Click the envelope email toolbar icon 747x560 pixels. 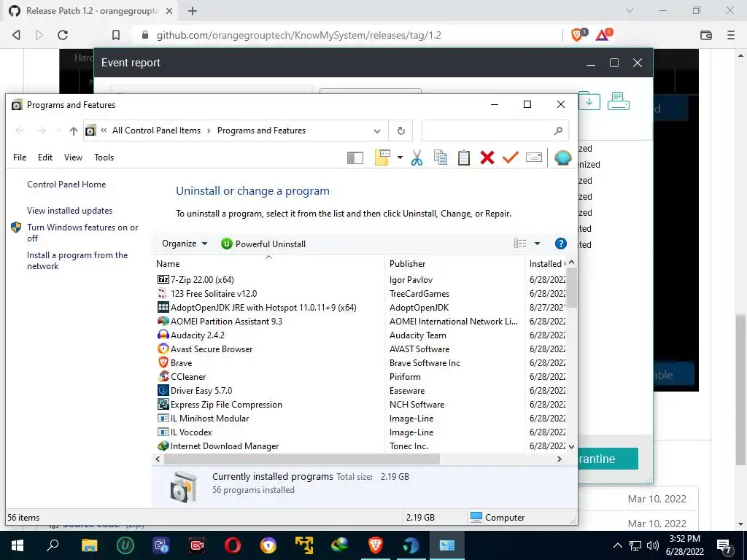tap(533, 157)
